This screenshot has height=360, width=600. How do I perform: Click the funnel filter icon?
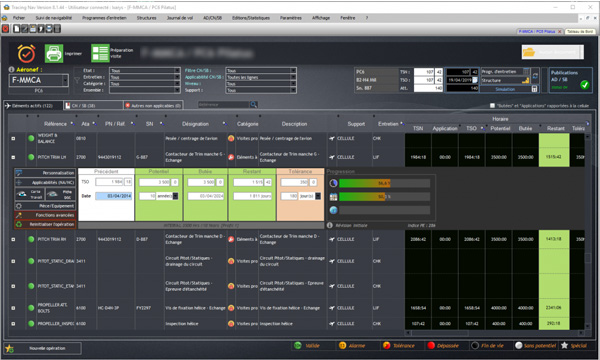click(77, 80)
